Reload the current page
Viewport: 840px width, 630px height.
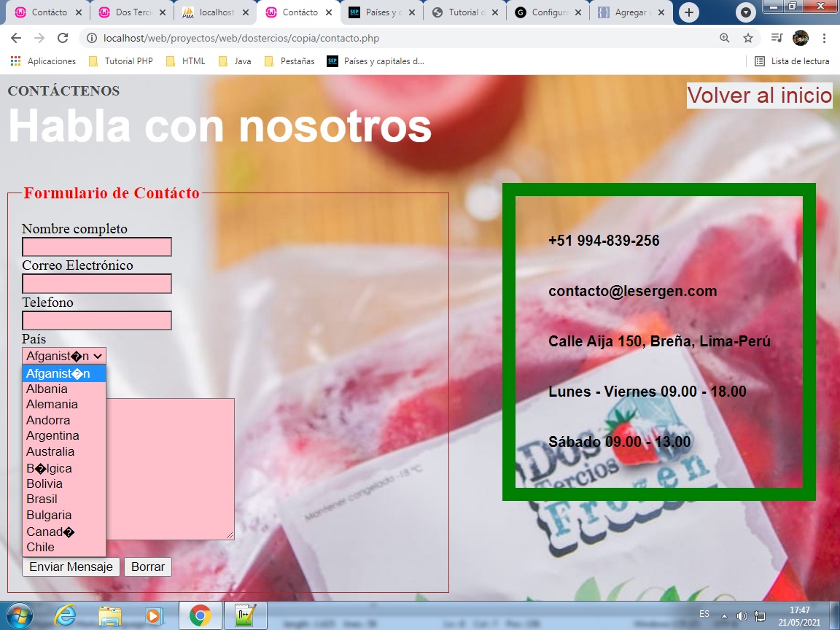coord(63,38)
